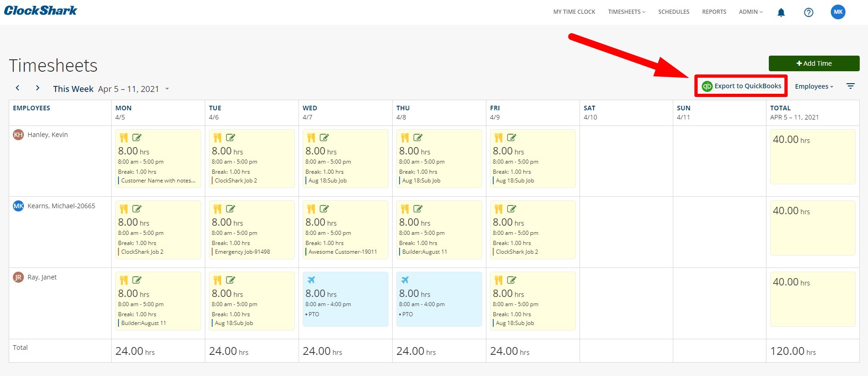Viewport: 868px width, 376px height.
Task: Open Hanley Kevin's 40.00 hrs total card
Action: [812, 157]
